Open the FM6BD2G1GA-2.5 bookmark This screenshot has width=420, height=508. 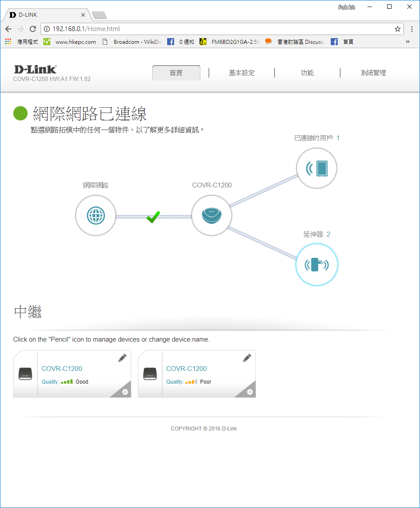tap(229, 42)
